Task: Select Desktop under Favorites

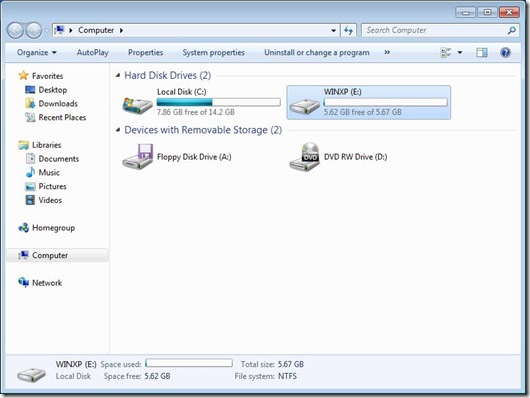Action: tap(53, 90)
